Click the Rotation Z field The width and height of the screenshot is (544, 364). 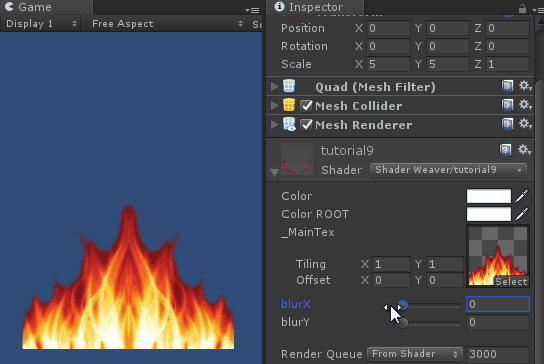[x=507, y=46]
